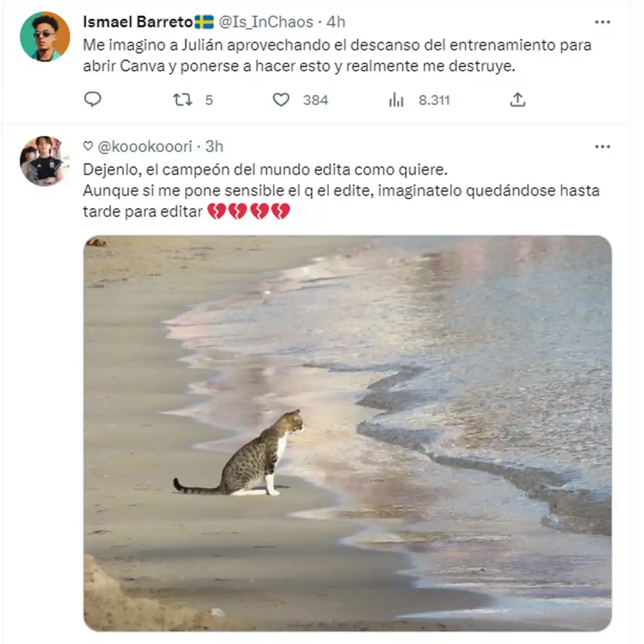644x644 pixels.
Task: Open the reply text about 'campeón del mundo'
Action: click(340, 191)
